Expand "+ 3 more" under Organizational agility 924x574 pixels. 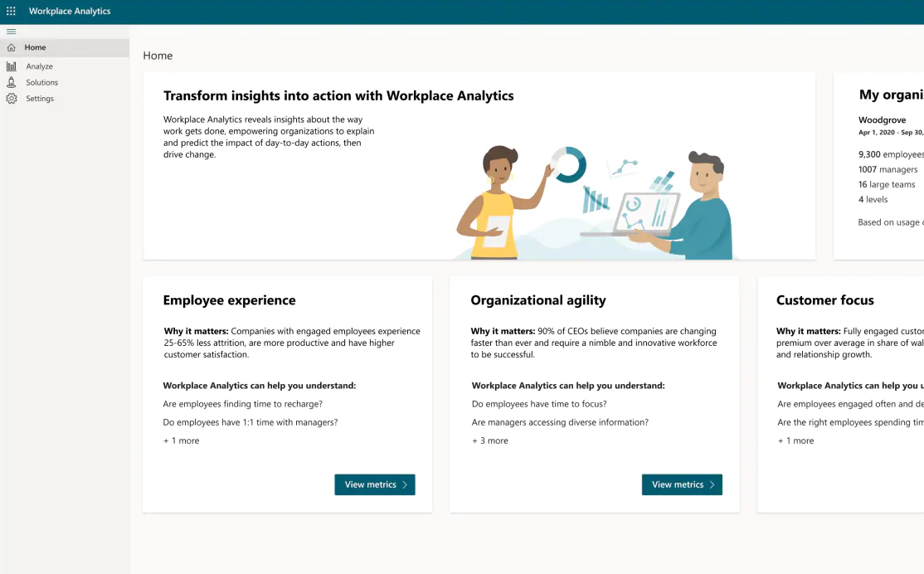click(489, 440)
